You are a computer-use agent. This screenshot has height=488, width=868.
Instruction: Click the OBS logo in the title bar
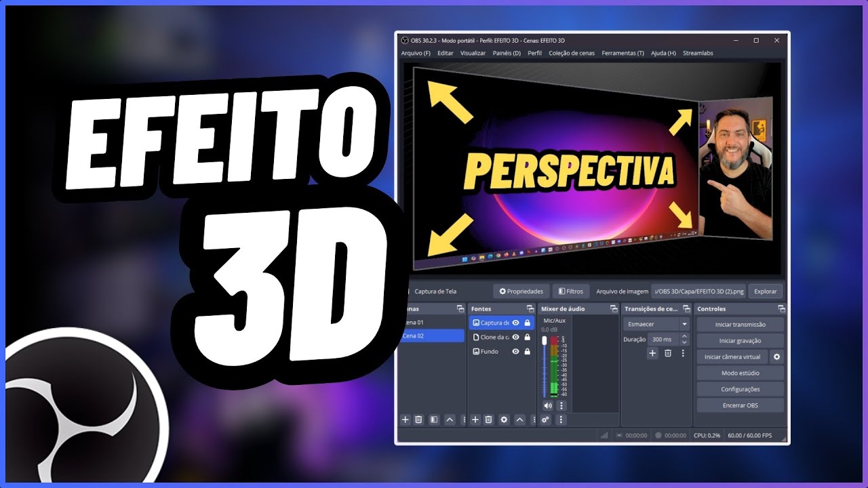coord(405,41)
